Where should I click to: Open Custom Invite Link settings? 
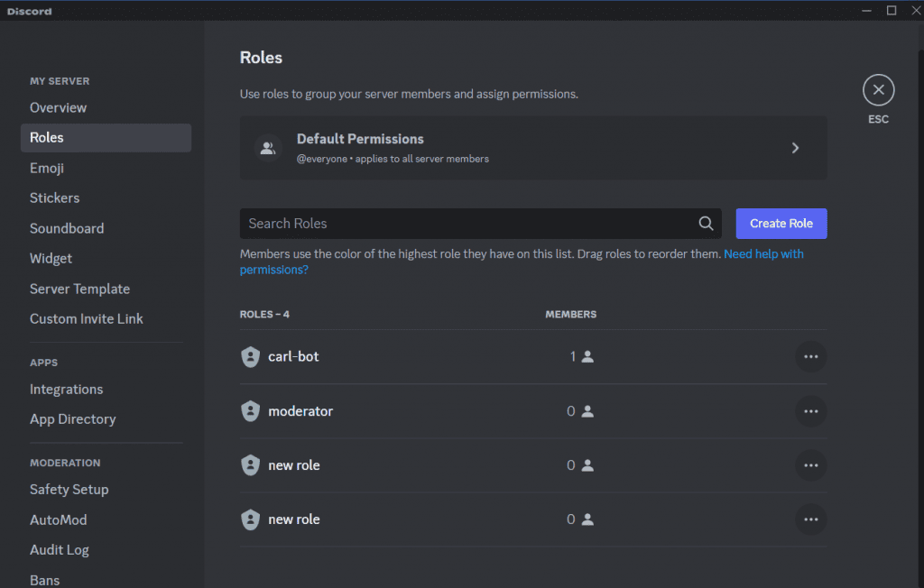point(87,318)
